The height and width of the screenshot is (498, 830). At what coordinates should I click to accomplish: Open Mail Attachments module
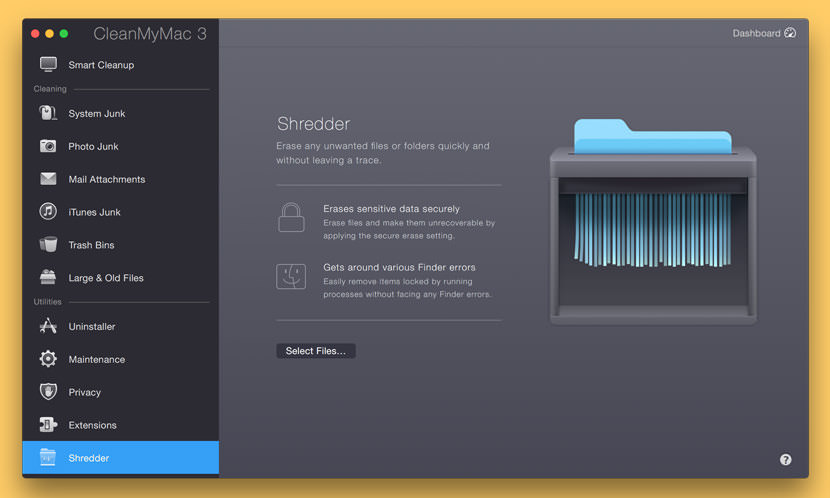tap(121, 179)
